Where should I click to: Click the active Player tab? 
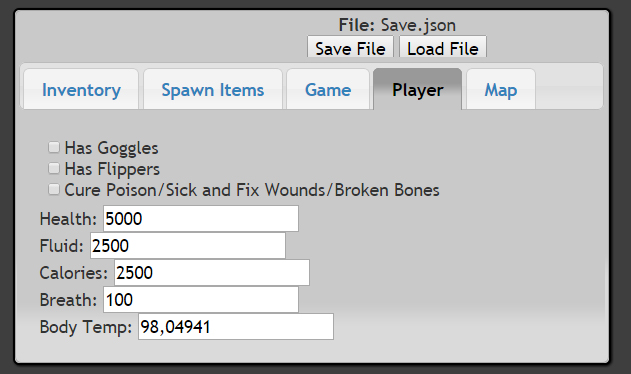pos(418,89)
